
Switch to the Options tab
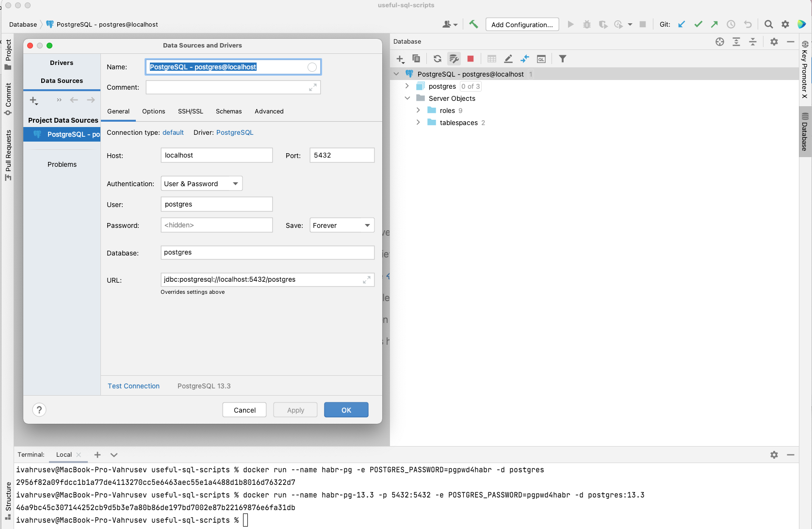[154, 112]
